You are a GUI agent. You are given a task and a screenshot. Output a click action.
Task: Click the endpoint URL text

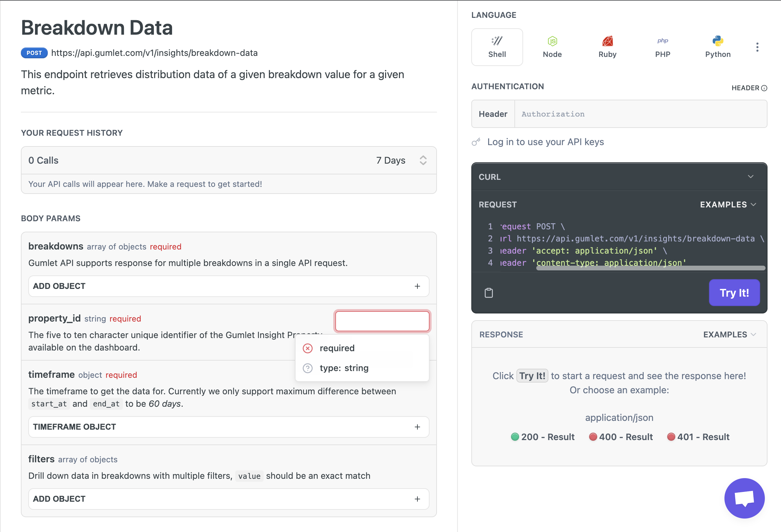coord(154,53)
